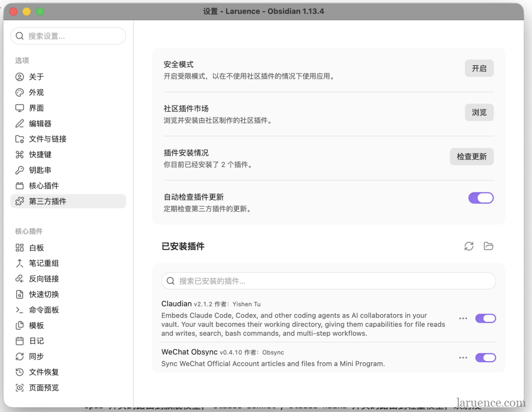
Task: Open the 文件与链接 settings tab
Action: (x=68, y=139)
